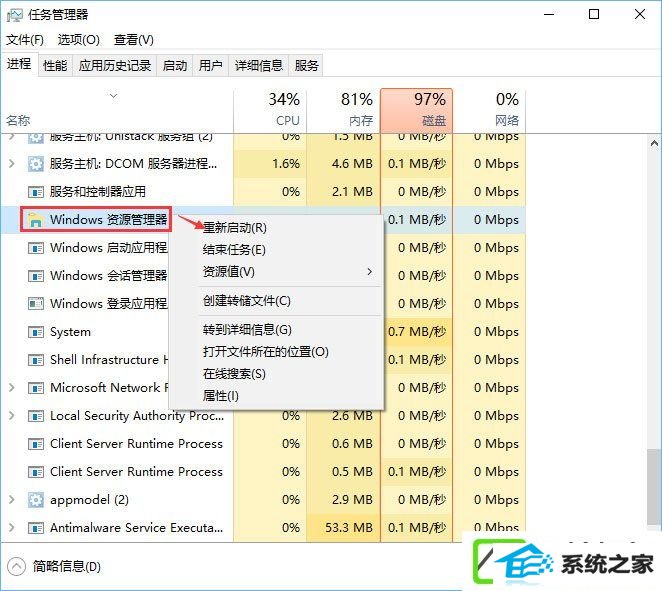Open the 资源值(V) submenu arrow
This screenshot has height=591, width=662.
point(370,272)
